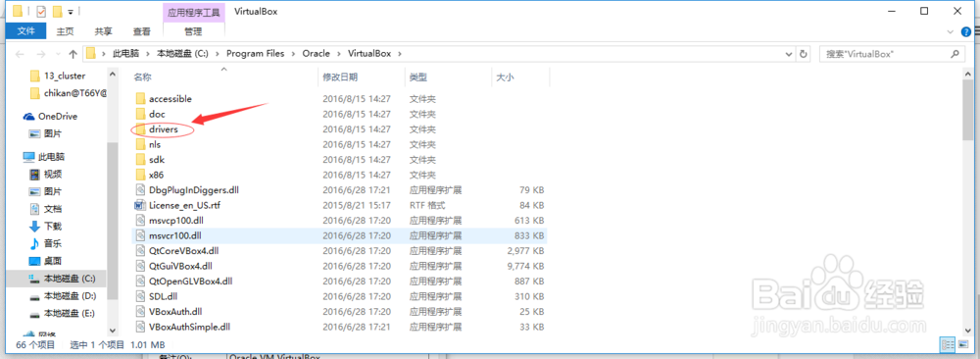Open the quick access toolbar dropdown
Viewport: 980px width, 359px height.
click(70, 12)
